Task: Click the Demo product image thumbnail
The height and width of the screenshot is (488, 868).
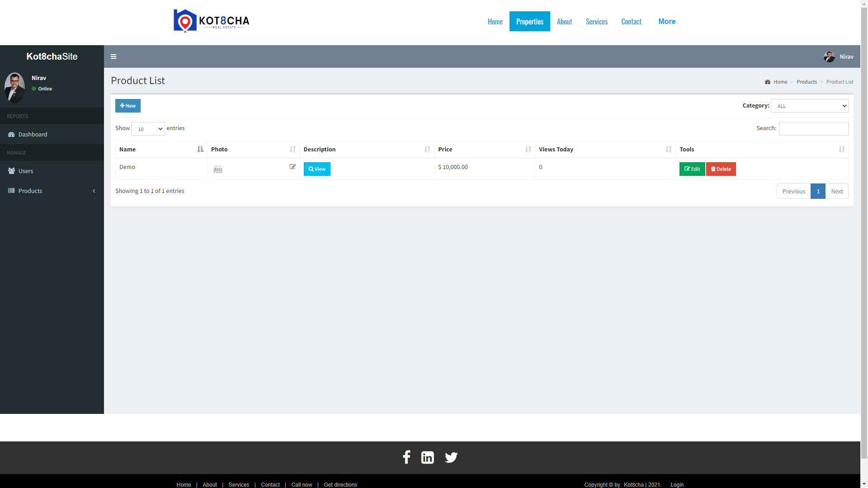Action: coord(218,169)
